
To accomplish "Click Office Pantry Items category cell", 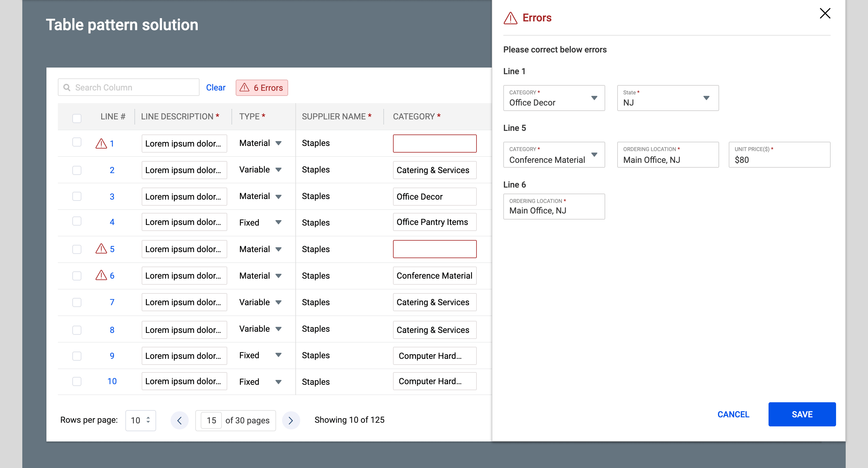I will (x=435, y=222).
